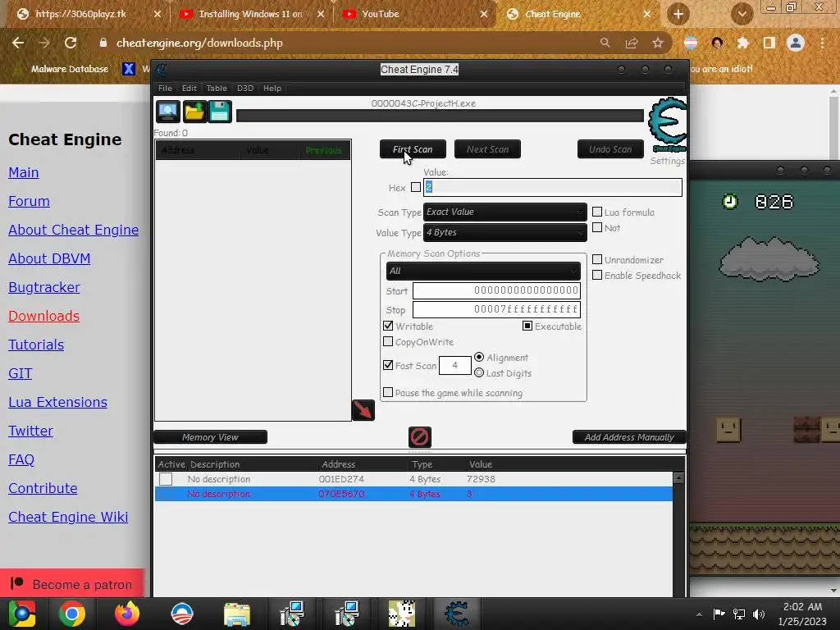Open the Tutorials link on the website

coord(36,345)
